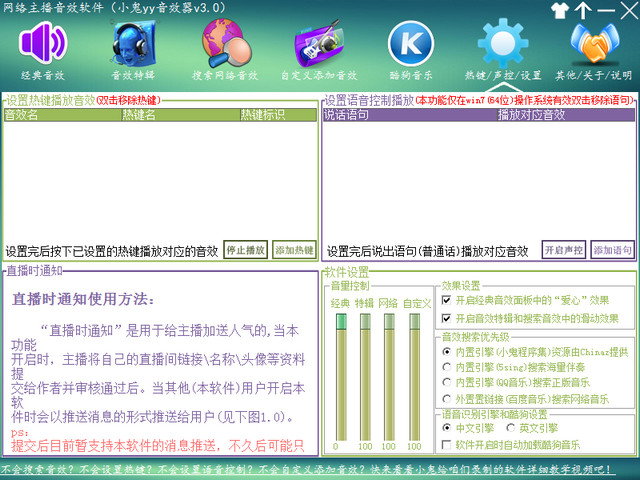Click the 添加热键 button
640x480 pixels.
click(294, 250)
